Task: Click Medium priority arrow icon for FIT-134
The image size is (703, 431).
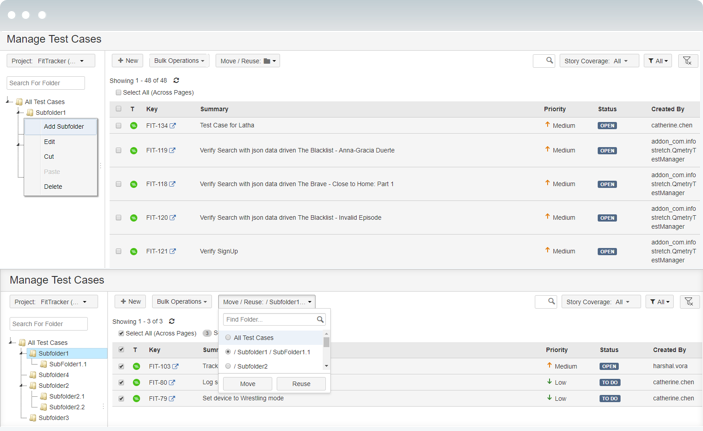Action: click(547, 125)
